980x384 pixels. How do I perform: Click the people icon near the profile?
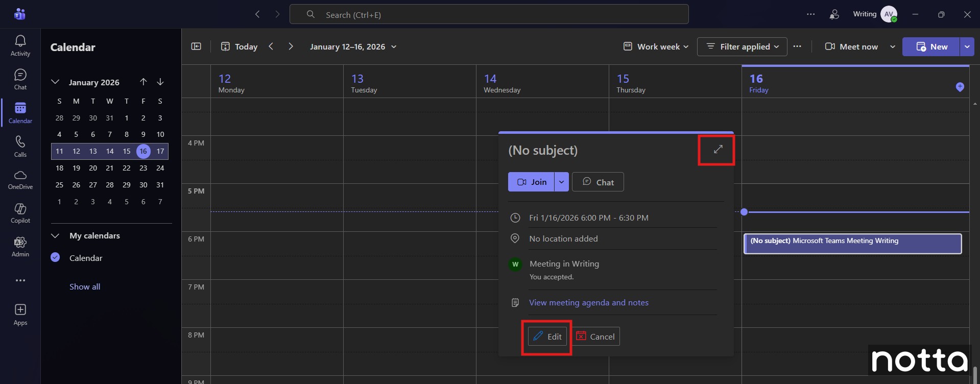pos(834,14)
